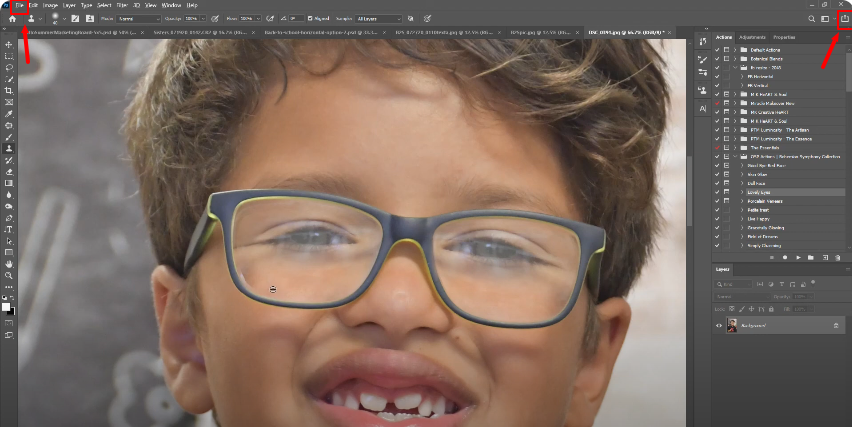Screen dimensions: 852x427
Task: Begin recording an action
Action: (x=785, y=258)
